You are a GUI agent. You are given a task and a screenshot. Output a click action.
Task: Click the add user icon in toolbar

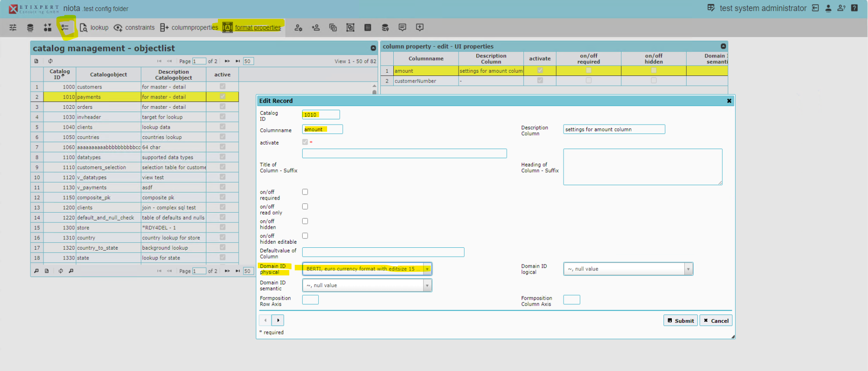tap(316, 28)
